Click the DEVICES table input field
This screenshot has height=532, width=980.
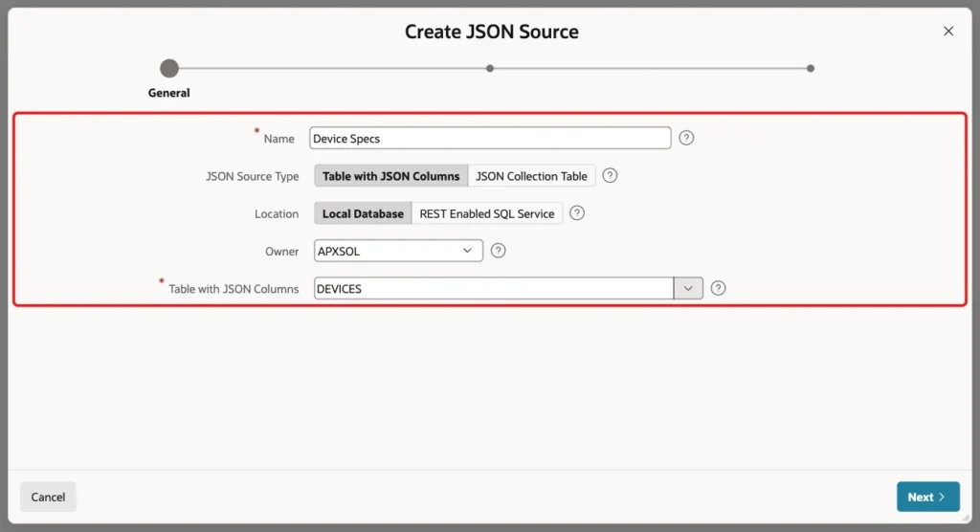pos(494,288)
